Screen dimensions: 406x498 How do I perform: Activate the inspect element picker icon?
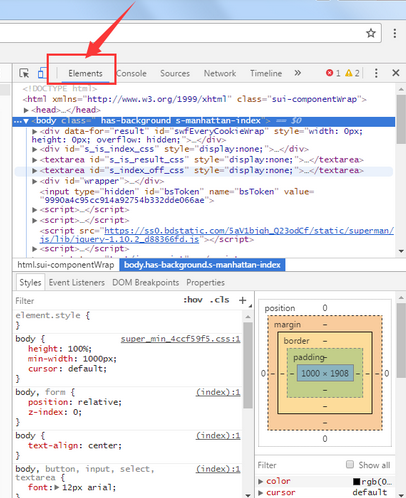pyautogui.click(x=24, y=73)
